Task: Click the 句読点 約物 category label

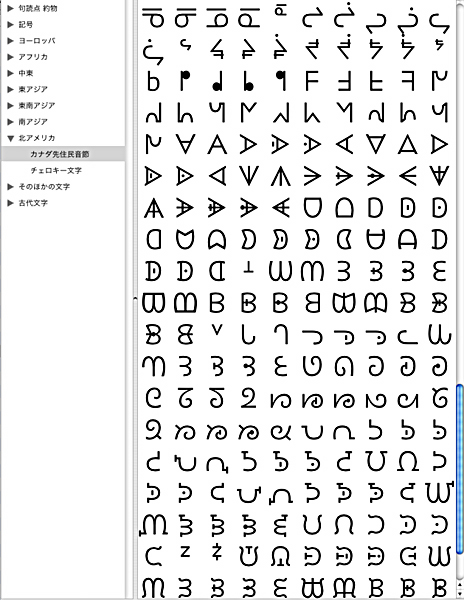Action: (37, 8)
